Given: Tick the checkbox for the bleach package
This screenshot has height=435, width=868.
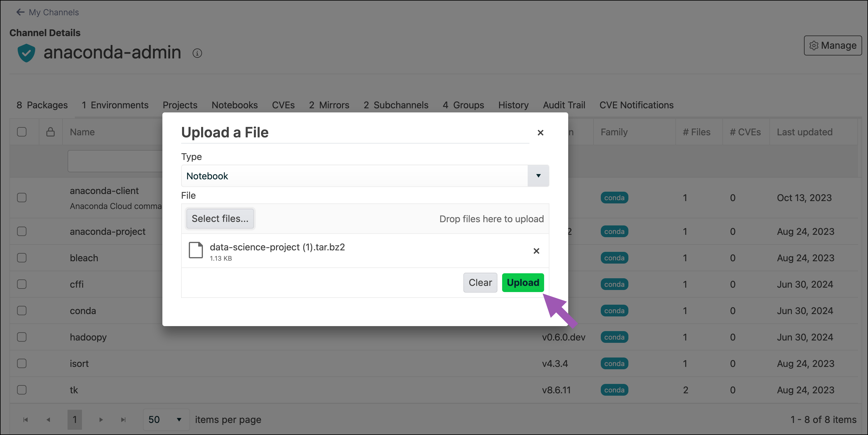Looking at the screenshot, I should (22, 258).
